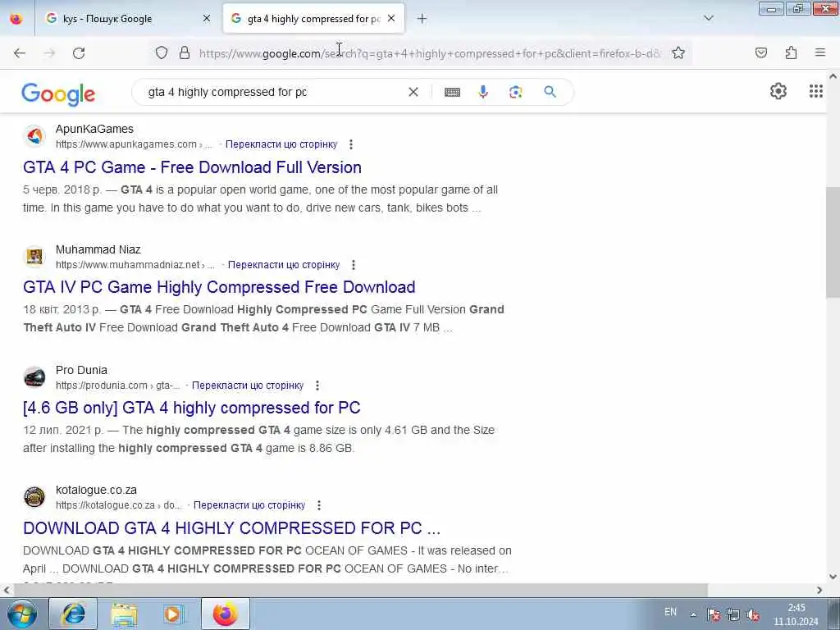The width and height of the screenshot is (840, 630).
Task: Translate the ApunKaGames result page
Action: pos(281,144)
